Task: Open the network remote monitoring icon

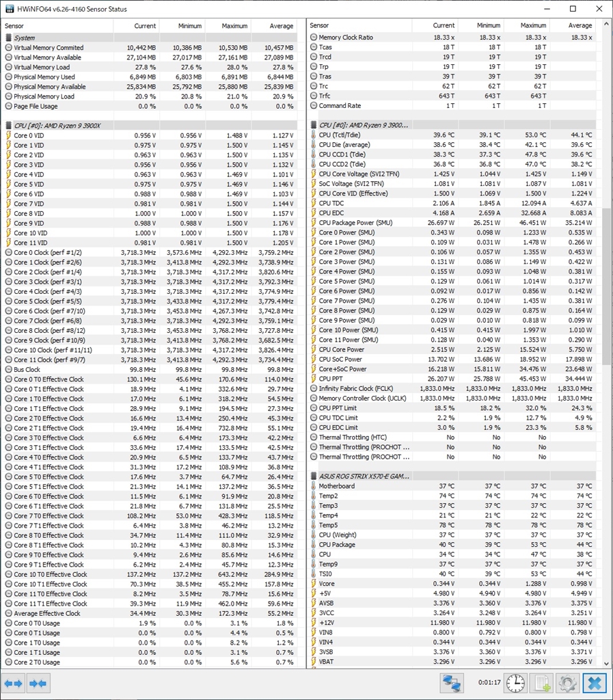Action: tap(452, 684)
